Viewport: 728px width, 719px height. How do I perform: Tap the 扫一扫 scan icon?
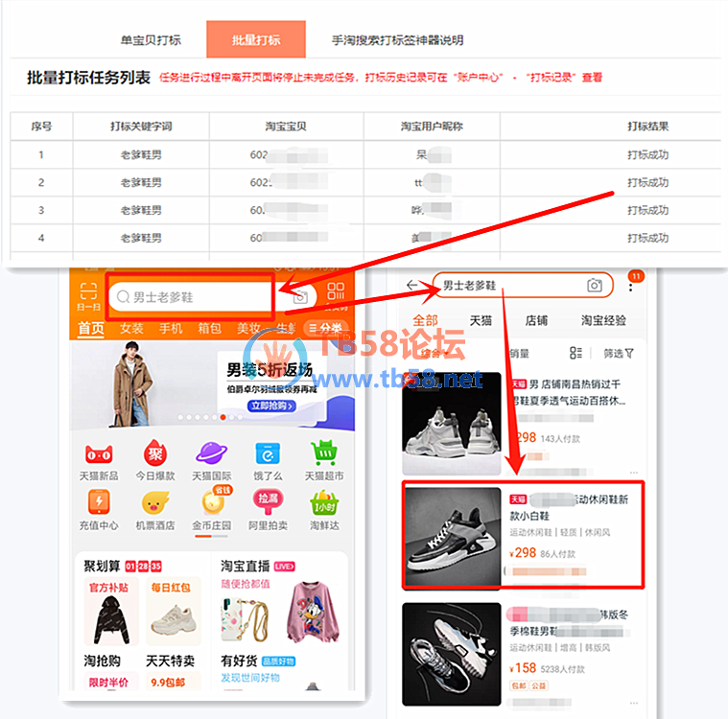click(88, 296)
